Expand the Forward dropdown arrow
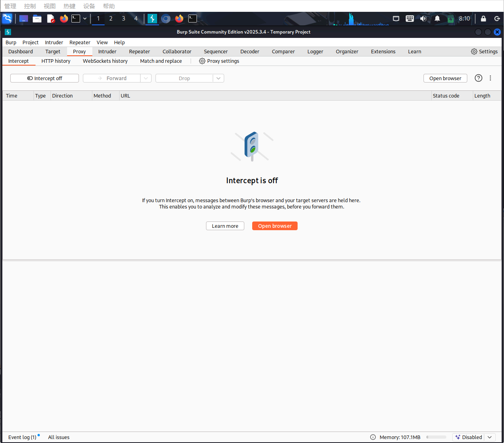Viewport: 504px width, 443px height. pyautogui.click(x=146, y=78)
